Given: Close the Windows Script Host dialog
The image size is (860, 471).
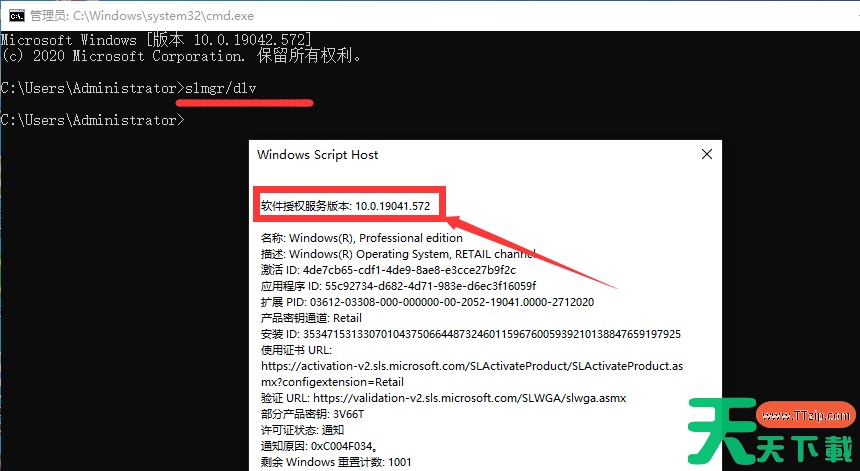Looking at the screenshot, I should pyautogui.click(x=707, y=155).
